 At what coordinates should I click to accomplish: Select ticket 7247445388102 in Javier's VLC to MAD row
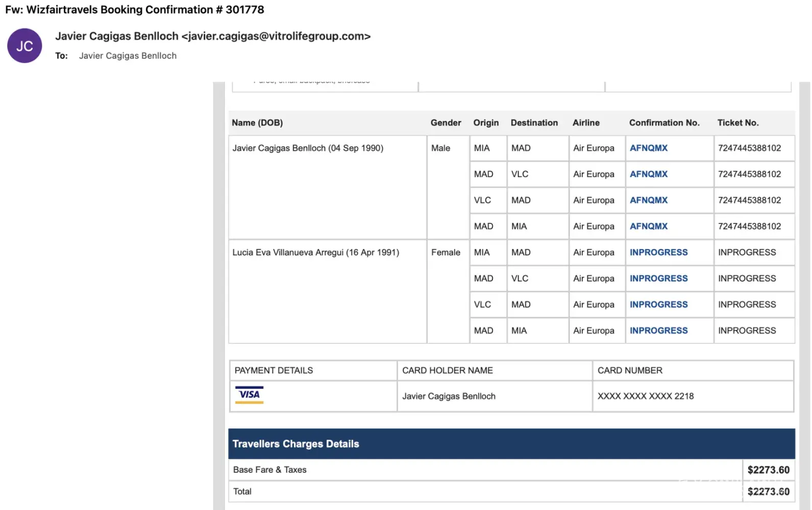[749, 200]
